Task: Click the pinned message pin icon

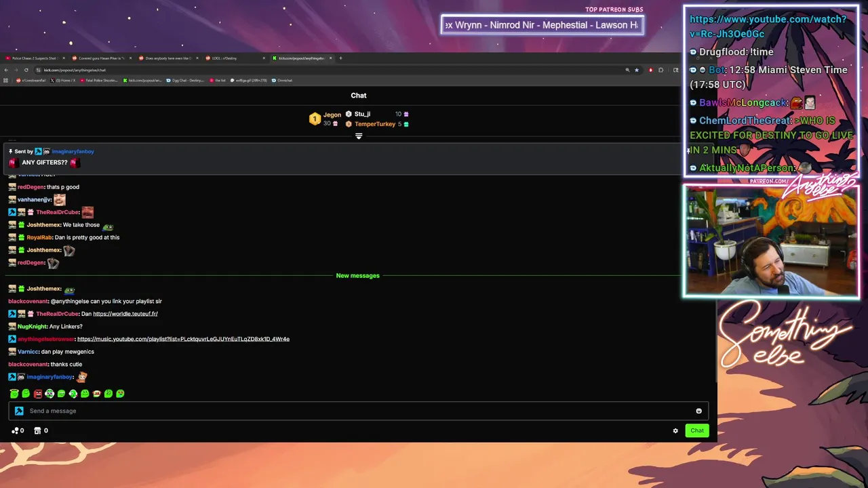Action: (x=11, y=151)
